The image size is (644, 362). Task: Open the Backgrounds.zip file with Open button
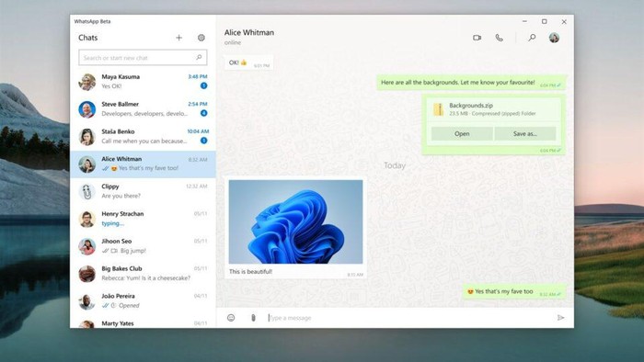click(x=462, y=133)
